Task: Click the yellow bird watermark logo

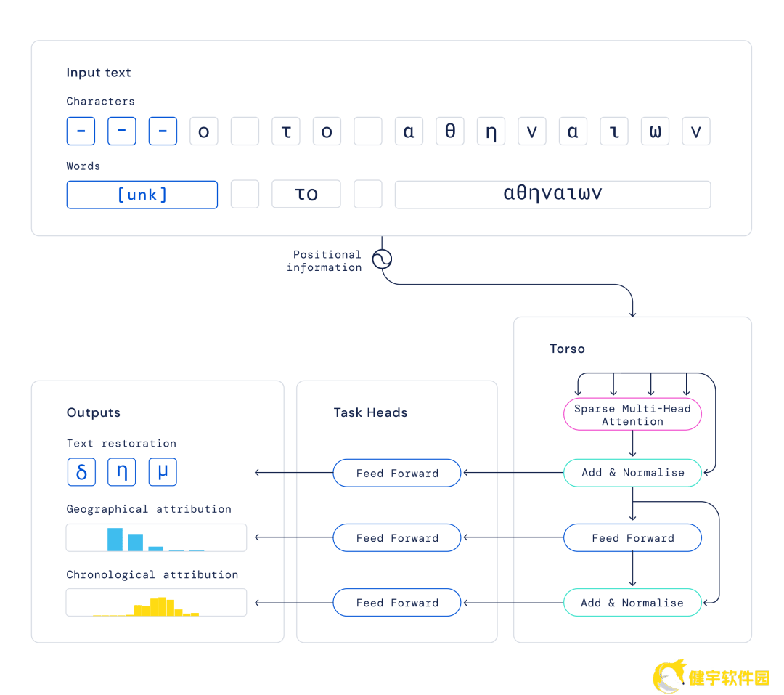Action: 669,676
